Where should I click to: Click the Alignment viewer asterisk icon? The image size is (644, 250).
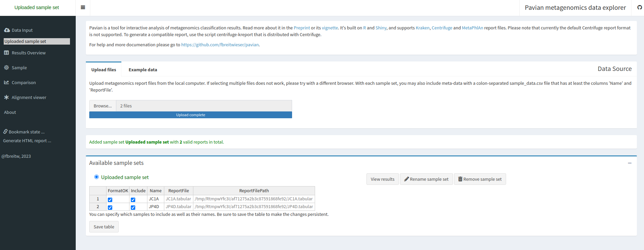point(6,97)
